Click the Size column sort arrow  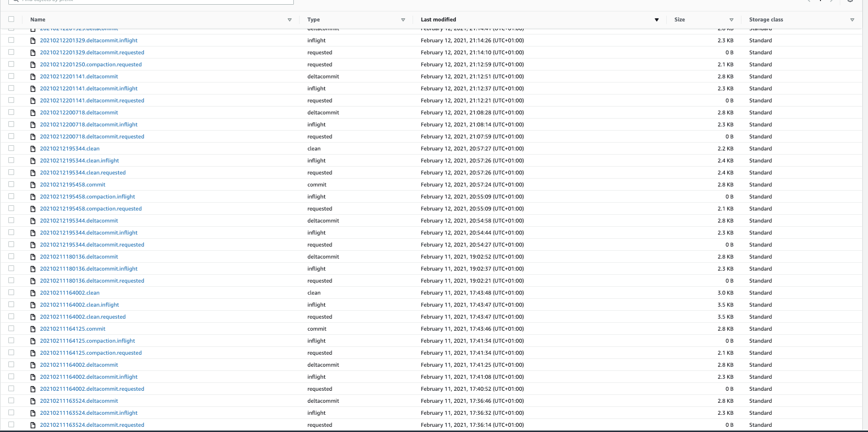pyautogui.click(x=732, y=20)
